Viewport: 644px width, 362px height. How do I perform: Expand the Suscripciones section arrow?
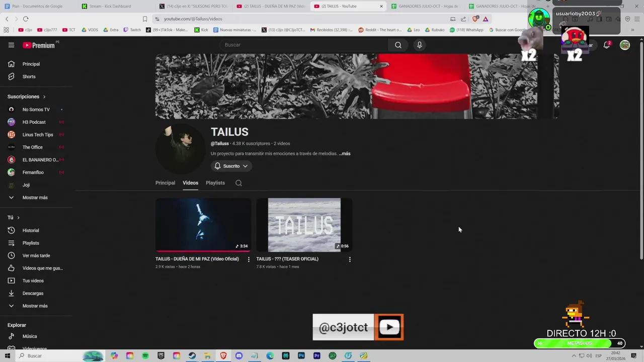[44, 97]
